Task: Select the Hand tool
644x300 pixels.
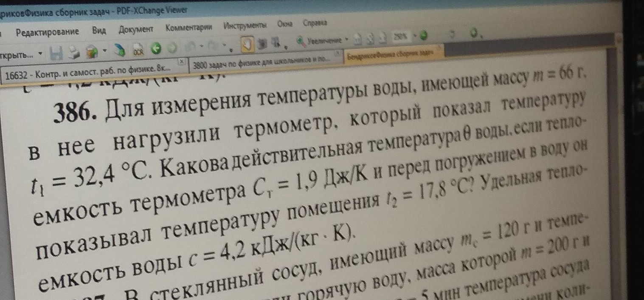Action: [x=247, y=44]
